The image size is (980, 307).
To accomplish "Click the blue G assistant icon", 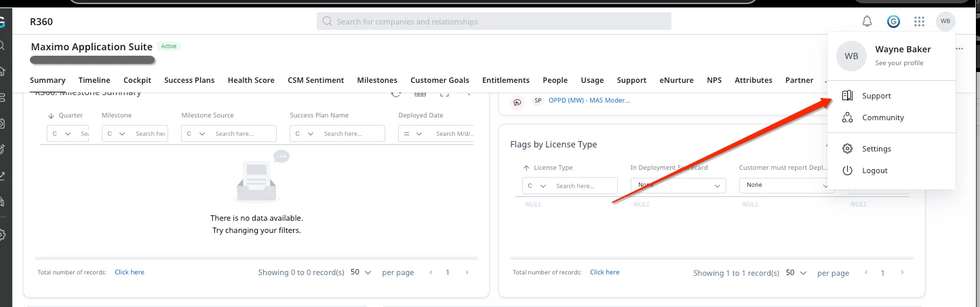I will [x=893, y=22].
